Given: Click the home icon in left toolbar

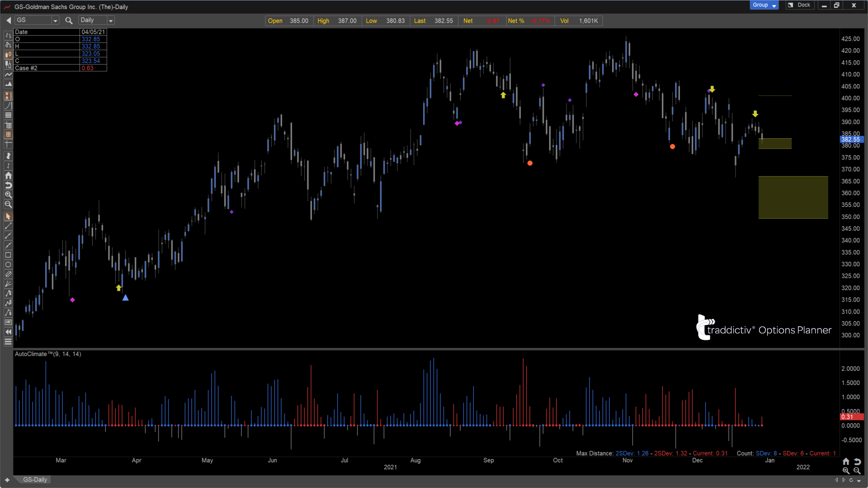Looking at the screenshot, I should pos(8,176).
